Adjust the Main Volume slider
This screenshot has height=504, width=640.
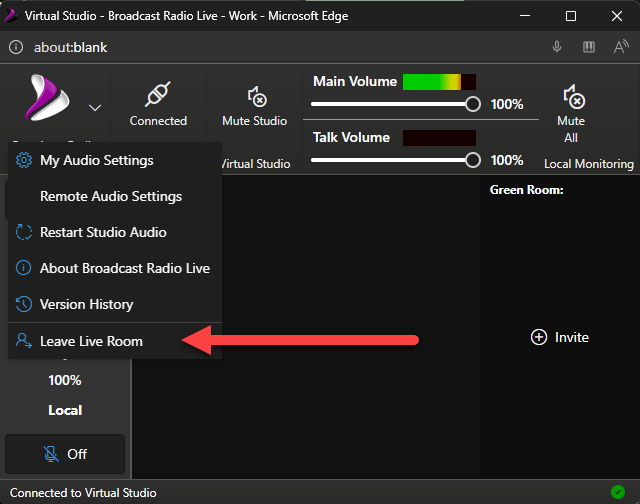(x=396, y=104)
